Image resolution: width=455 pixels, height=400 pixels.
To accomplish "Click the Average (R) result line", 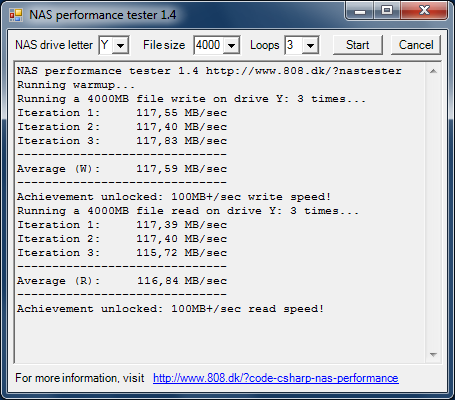I will 122,281.
